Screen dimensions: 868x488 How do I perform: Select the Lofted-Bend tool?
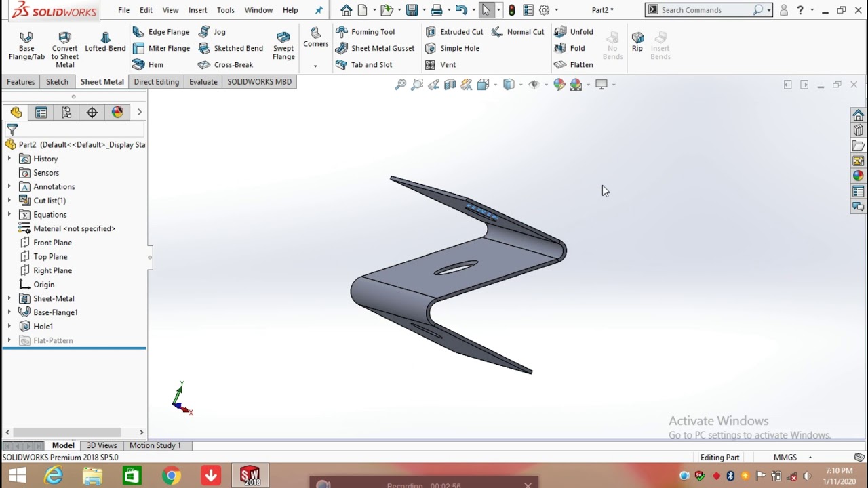[x=105, y=42]
